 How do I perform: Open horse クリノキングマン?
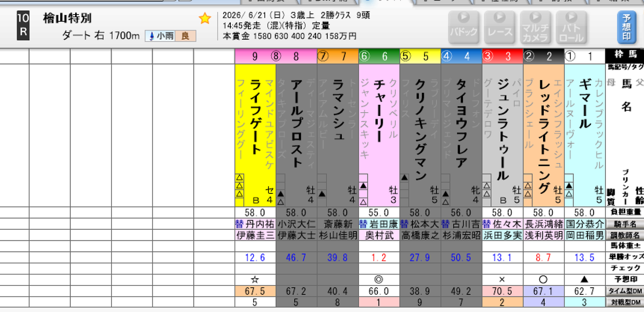coord(421,129)
